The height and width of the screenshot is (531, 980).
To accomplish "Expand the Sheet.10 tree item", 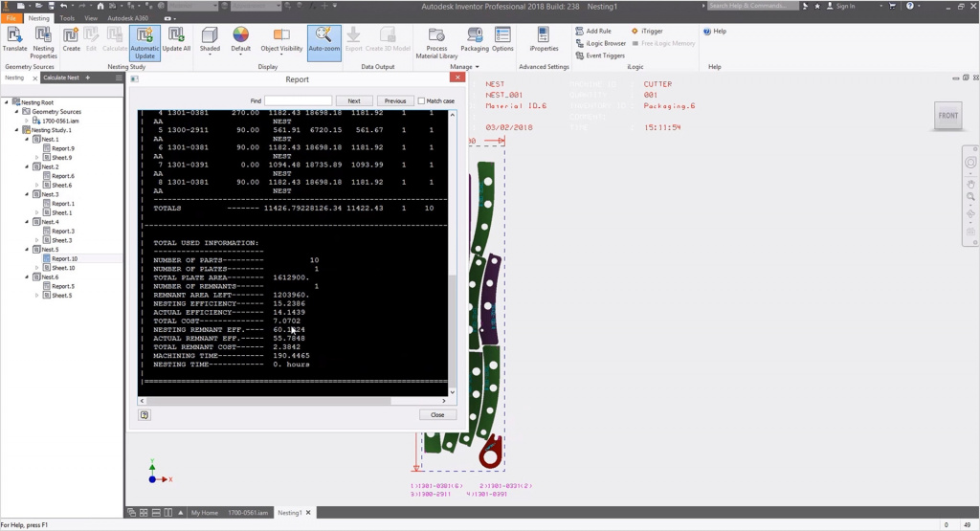I will point(37,268).
